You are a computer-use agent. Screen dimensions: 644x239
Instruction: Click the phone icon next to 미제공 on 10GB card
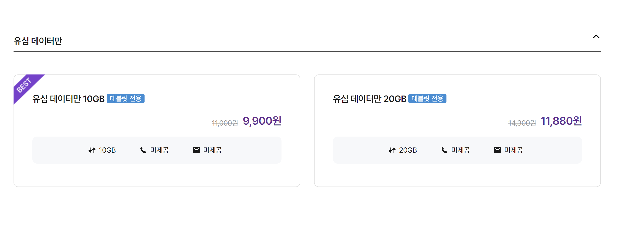(x=143, y=150)
